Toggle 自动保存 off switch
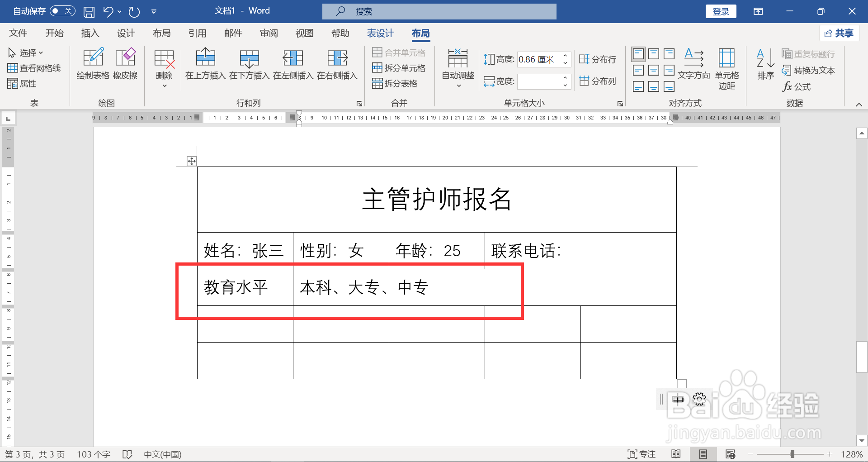This screenshot has height=462, width=868. point(62,11)
